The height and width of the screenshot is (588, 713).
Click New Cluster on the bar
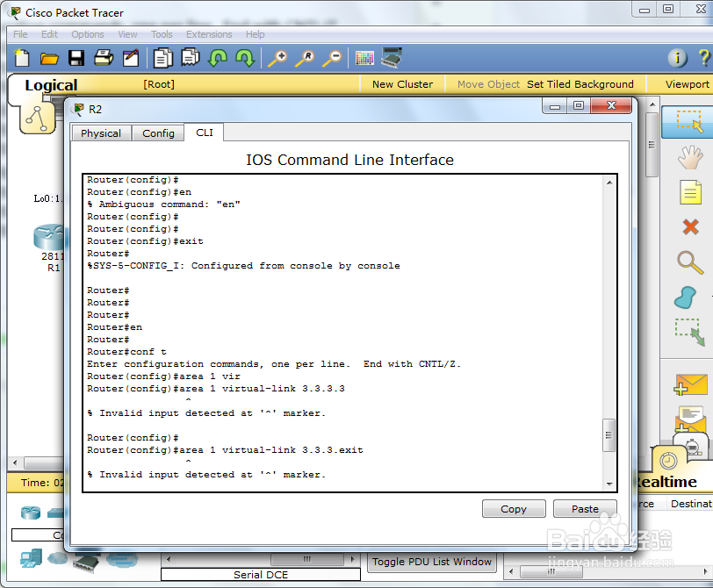pyautogui.click(x=402, y=84)
